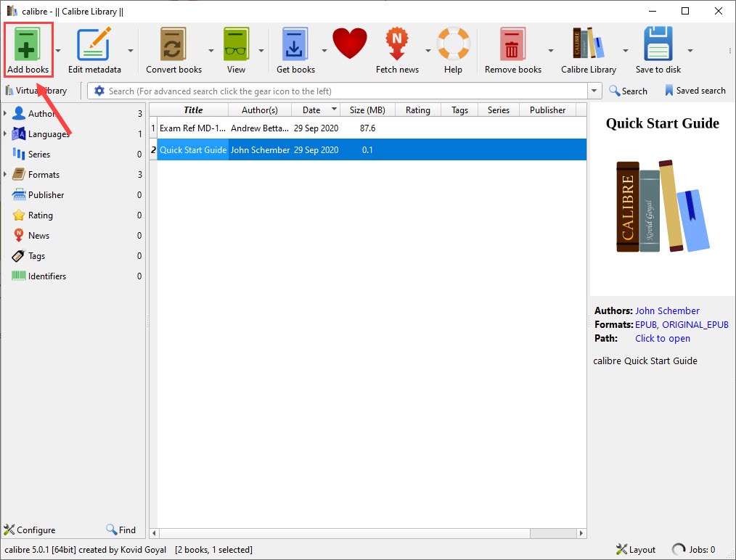Expand the Languages category
Screen dimensions: 736x560
coord(5,133)
